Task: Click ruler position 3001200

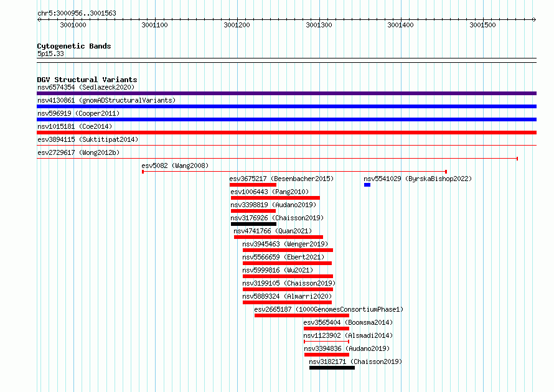Action: (237, 25)
